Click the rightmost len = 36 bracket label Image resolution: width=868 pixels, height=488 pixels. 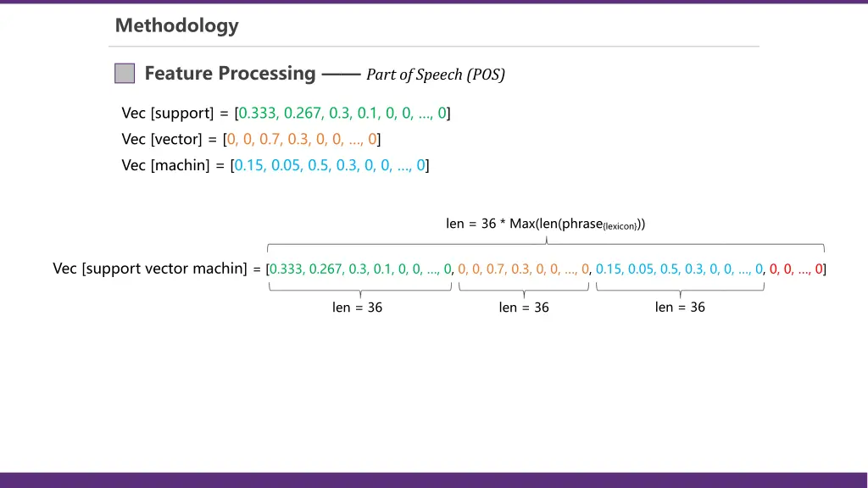click(678, 307)
